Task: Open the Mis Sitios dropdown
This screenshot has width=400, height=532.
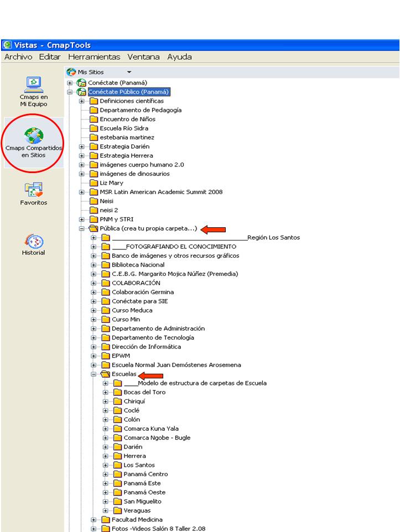Action: (129, 72)
